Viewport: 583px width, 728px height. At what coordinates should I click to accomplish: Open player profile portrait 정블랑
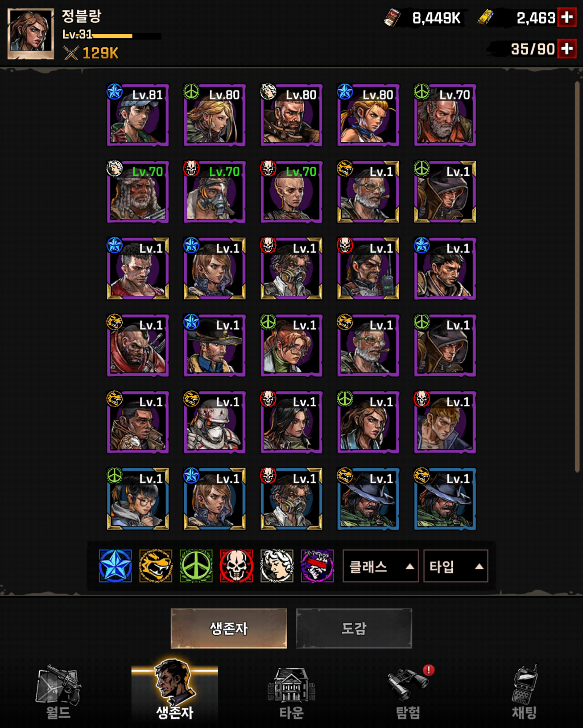(31, 34)
